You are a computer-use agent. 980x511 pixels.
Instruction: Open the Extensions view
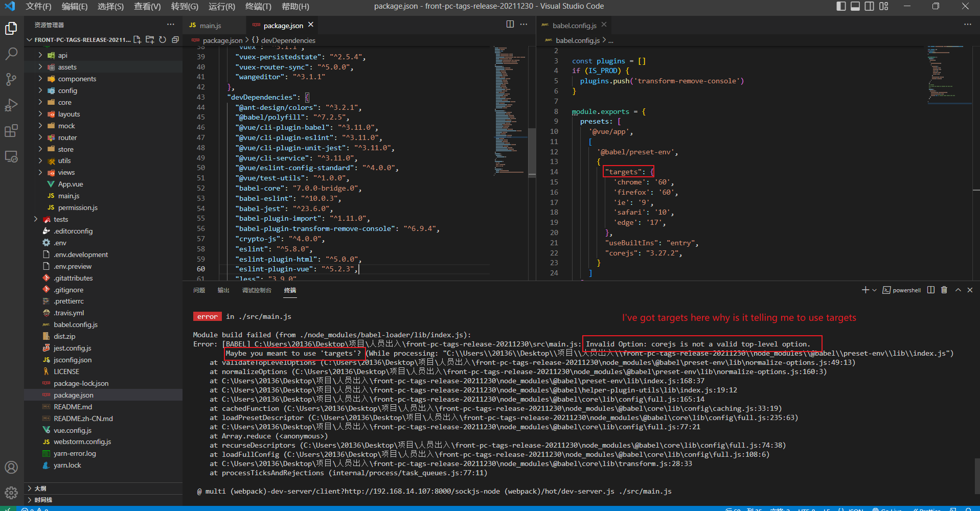click(x=11, y=131)
